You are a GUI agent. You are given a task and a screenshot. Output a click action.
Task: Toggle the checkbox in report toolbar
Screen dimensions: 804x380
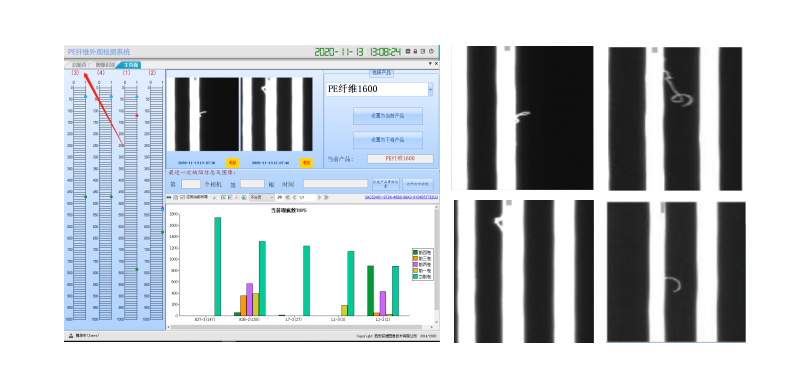coord(183,197)
